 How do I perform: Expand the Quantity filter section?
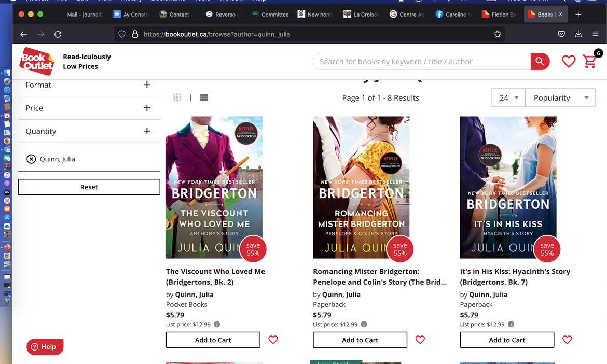(x=89, y=131)
